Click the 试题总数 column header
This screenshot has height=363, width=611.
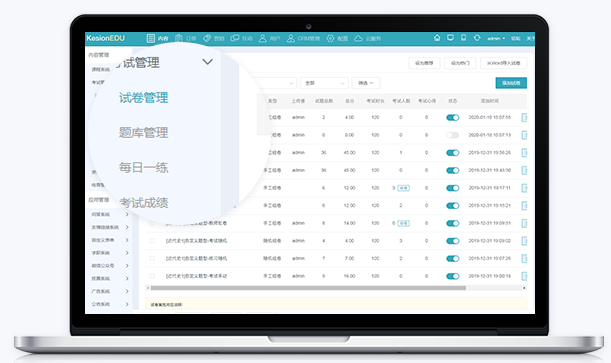324,101
